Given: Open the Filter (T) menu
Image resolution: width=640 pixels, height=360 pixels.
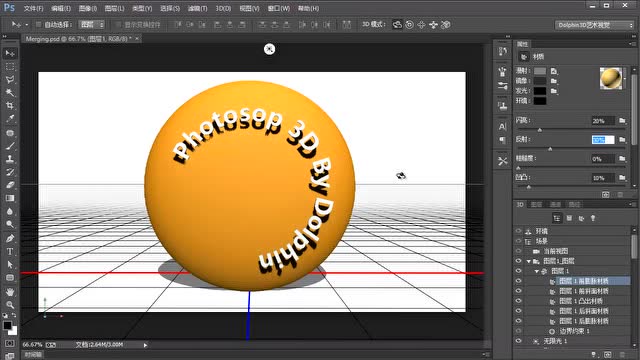Looking at the screenshot, I should (198, 8).
